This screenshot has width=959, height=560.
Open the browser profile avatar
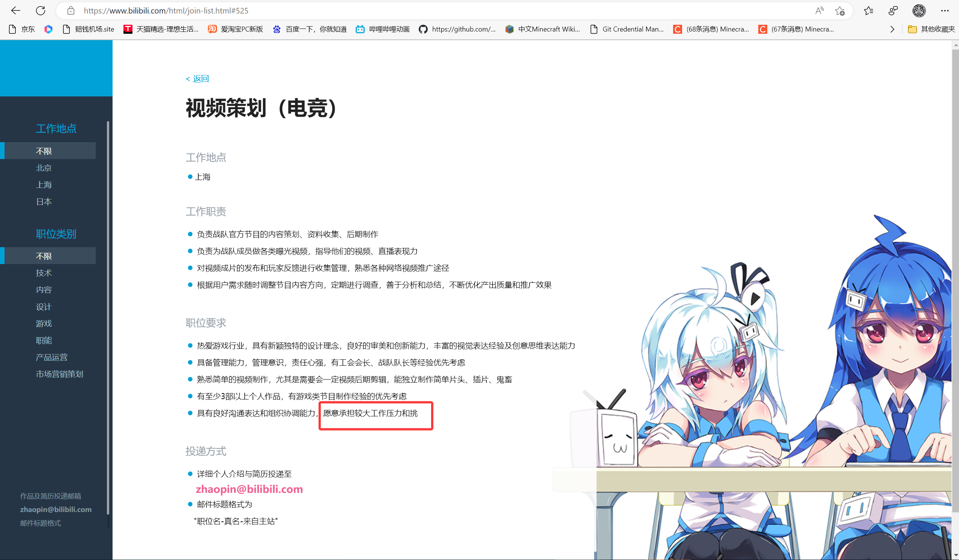coord(918,10)
